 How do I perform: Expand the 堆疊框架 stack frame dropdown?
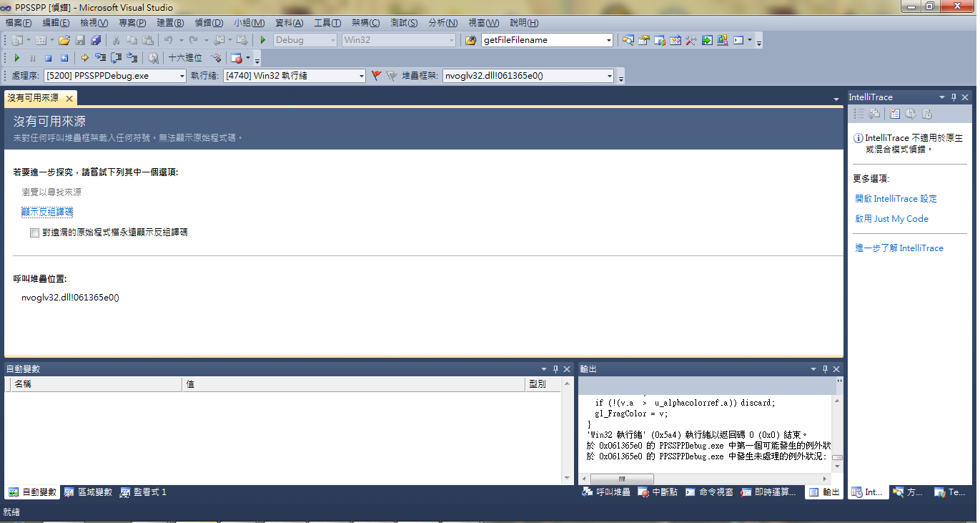coord(609,76)
